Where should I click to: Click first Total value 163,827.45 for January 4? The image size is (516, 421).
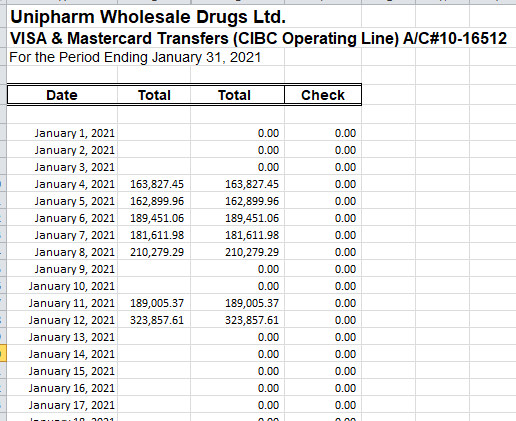coord(157,184)
